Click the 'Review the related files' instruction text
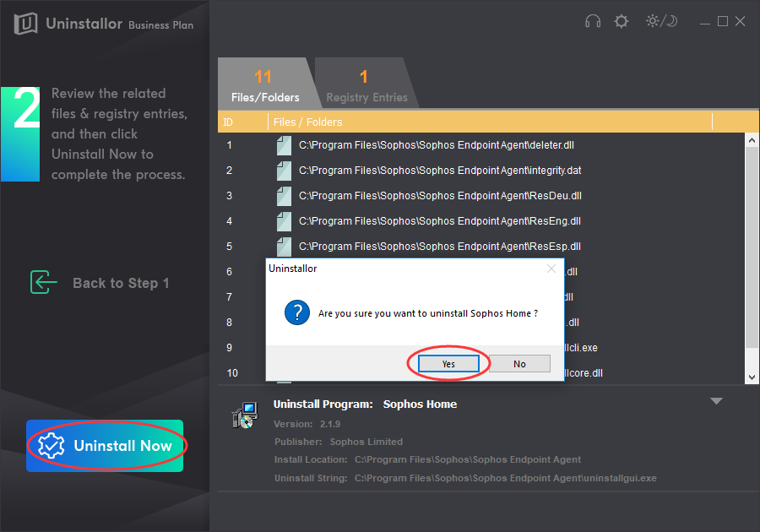This screenshot has width=760, height=532. (119, 133)
